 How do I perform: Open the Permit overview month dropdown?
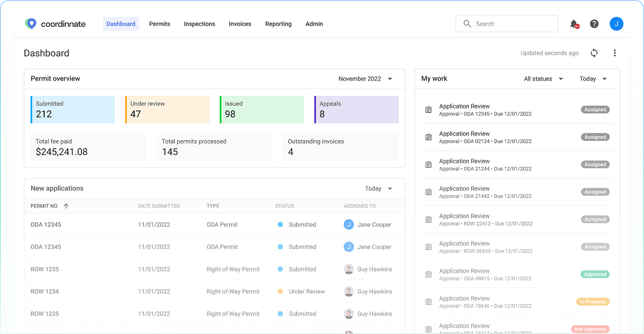coord(365,79)
